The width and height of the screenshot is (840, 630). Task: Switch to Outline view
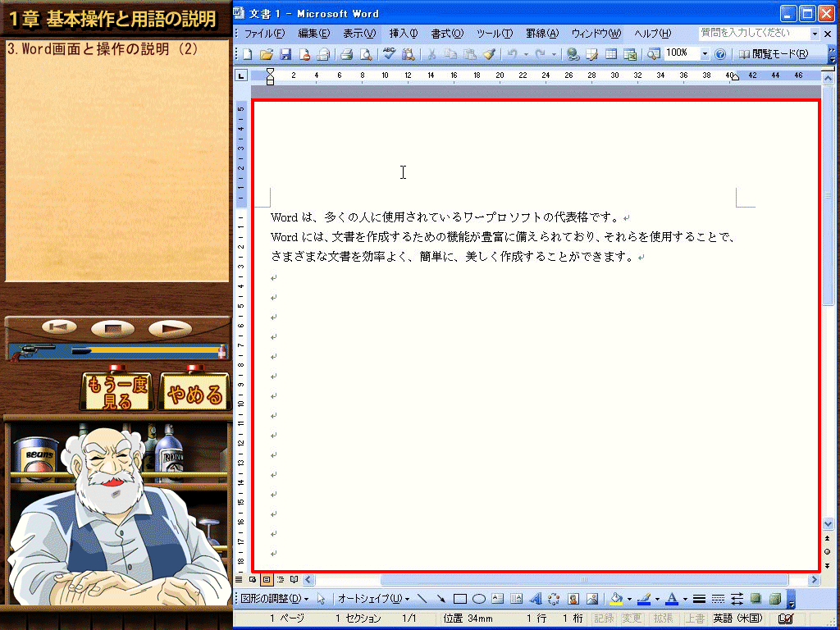point(281,579)
